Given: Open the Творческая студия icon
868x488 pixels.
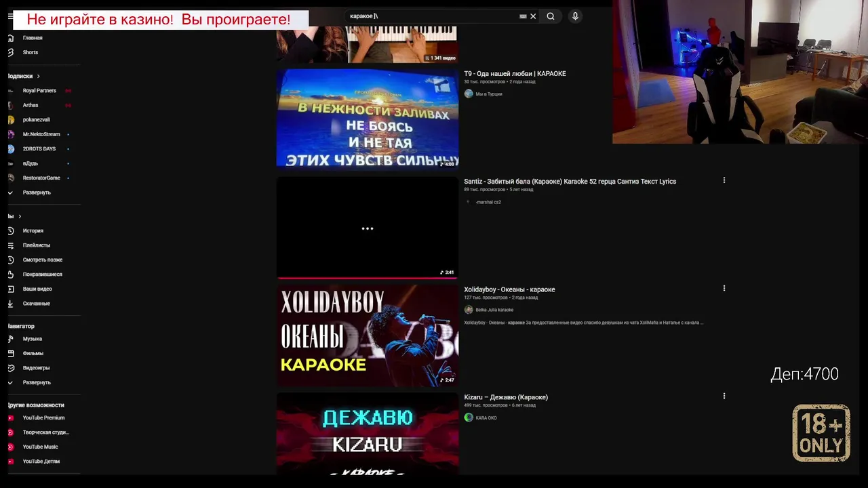Looking at the screenshot, I should coord(10,432).
